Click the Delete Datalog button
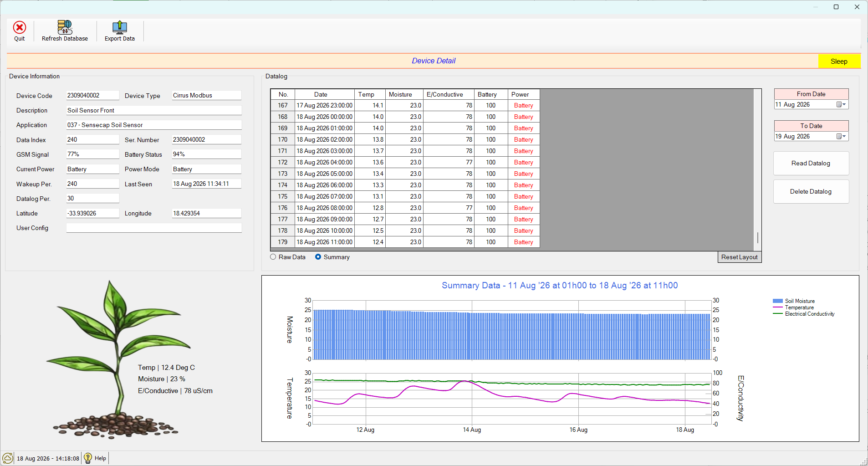 click(811, 191)
